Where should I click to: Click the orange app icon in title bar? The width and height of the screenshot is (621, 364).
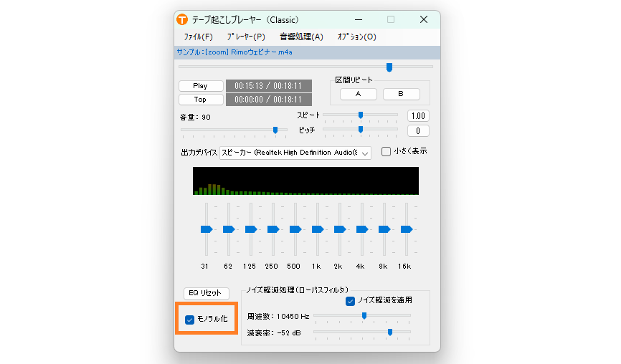182,19
